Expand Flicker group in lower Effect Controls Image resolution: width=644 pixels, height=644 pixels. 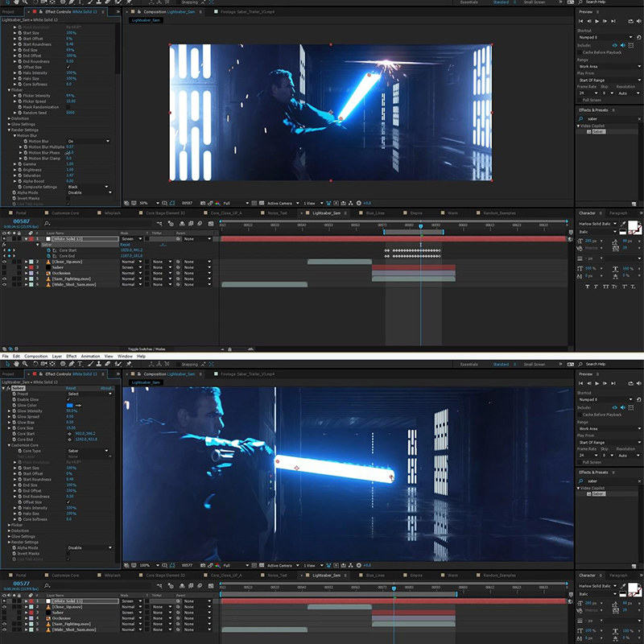point(9,525)
